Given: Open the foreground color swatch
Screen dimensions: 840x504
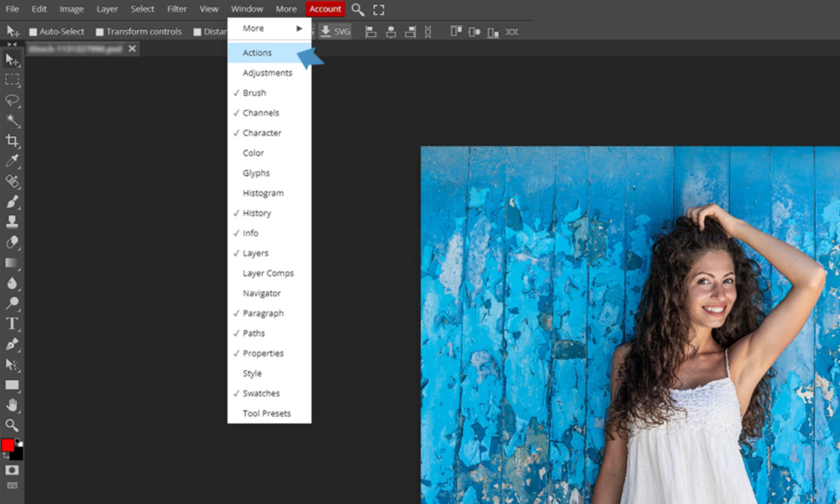Looking at the screenshot, I should coord(7,446).
